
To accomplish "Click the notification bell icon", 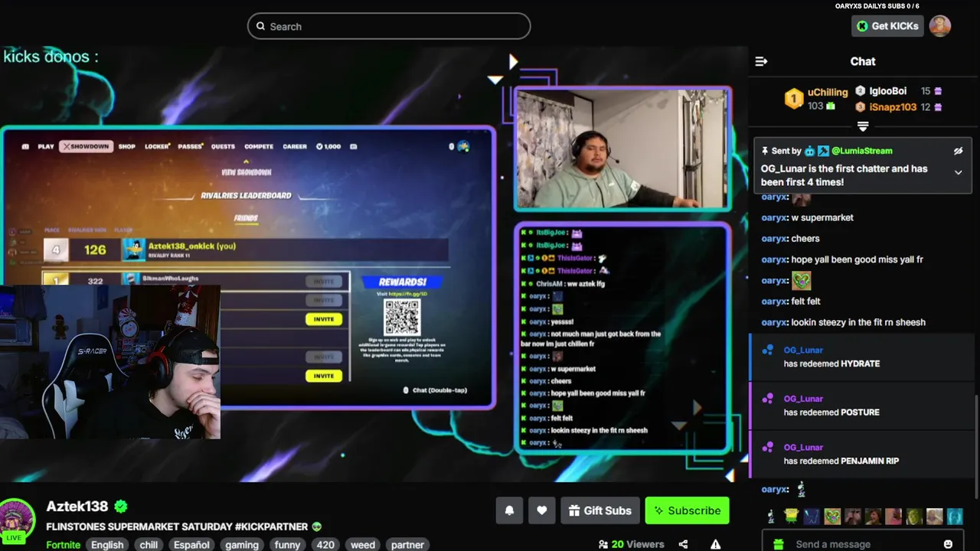I will point(509,510).
